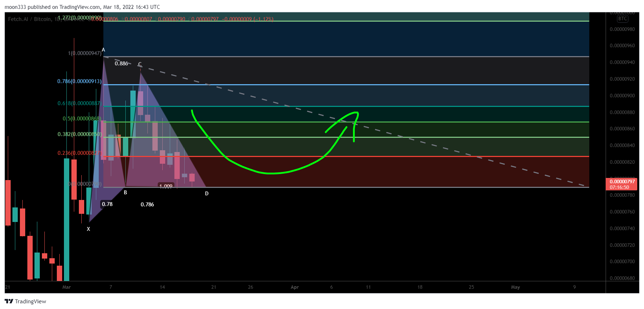Click the tall green candle before Mar
The width and height of the screenshot is (644, 309).
(x=66, y=219)
